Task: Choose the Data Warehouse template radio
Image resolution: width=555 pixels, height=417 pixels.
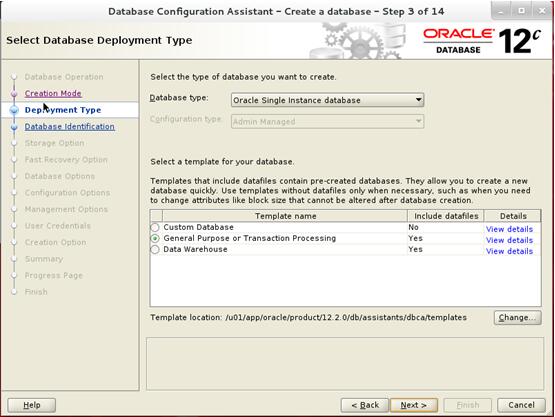Action: 155,250
